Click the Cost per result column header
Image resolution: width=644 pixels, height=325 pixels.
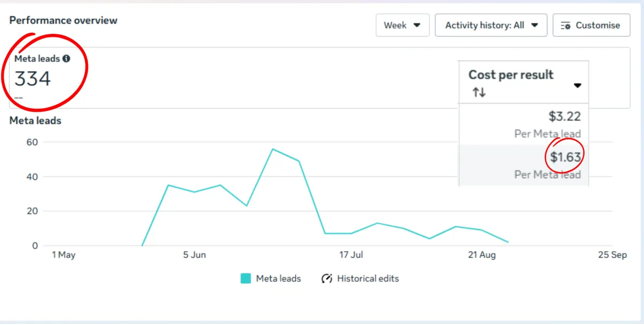coord(511,75)
